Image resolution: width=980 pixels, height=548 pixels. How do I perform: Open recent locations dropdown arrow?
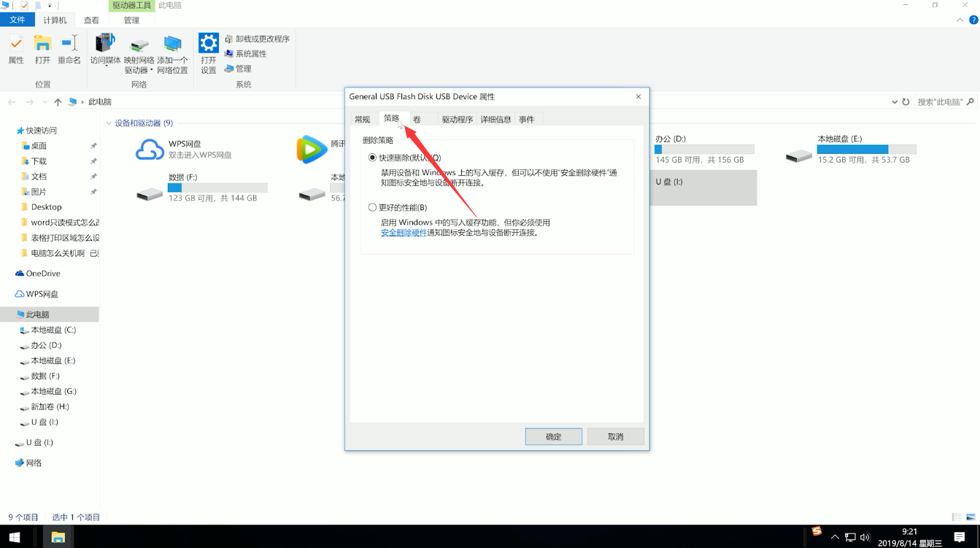pyautogui.click(x=45, y=102)
